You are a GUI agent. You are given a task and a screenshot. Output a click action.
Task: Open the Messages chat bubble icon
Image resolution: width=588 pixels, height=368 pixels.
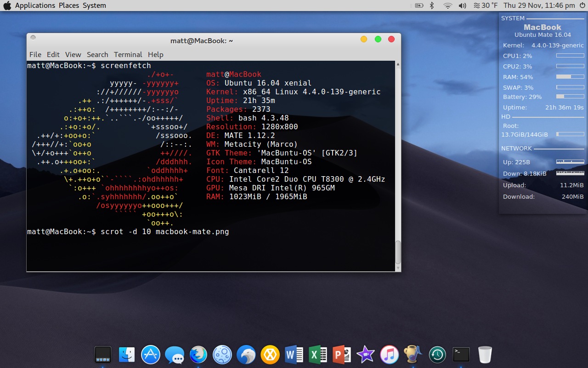click(175, 355)
